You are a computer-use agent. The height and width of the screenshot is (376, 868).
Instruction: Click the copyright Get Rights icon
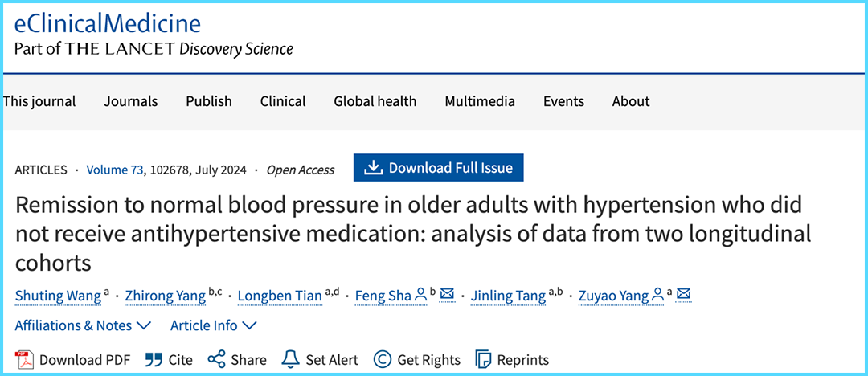point(382,360)
